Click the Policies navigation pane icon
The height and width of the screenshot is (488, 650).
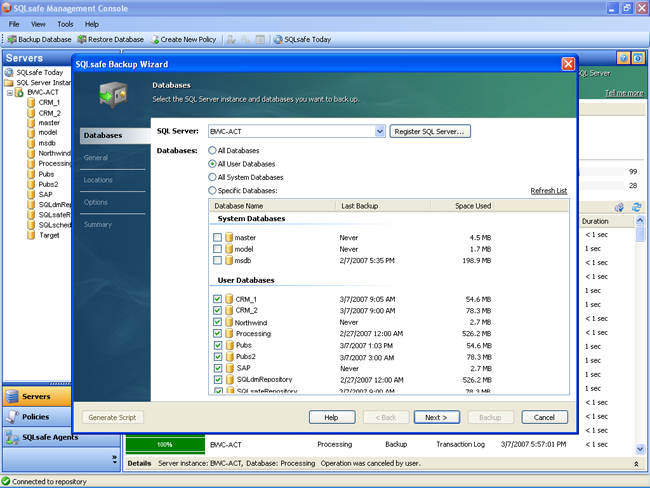(12, 417)
